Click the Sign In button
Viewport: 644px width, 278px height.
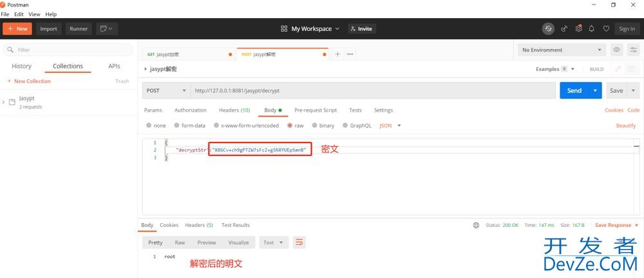click(x=627, y=29)
